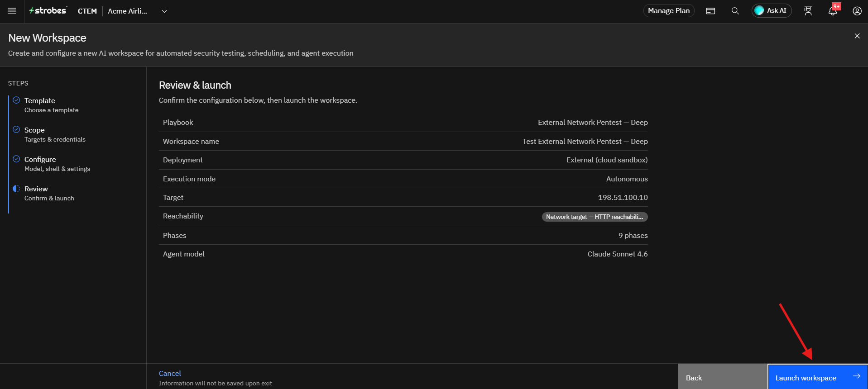This screenshot has height=389, width=868.
Task: Select the Autonomous execution mode value
Action: [x=627, y=179]
